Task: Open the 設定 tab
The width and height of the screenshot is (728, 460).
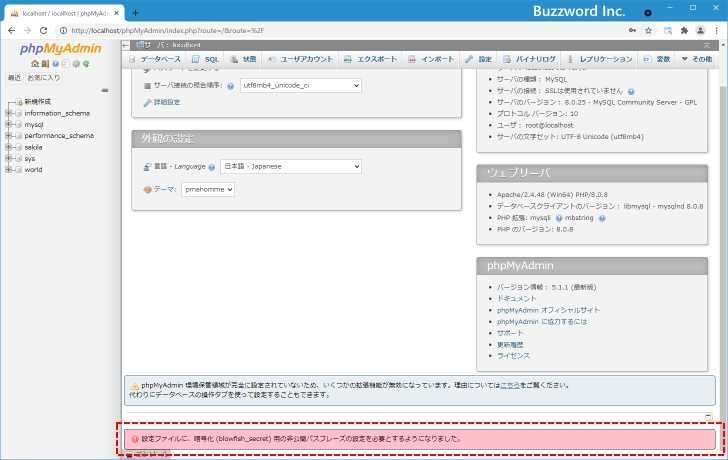Action: click(478, 59)
